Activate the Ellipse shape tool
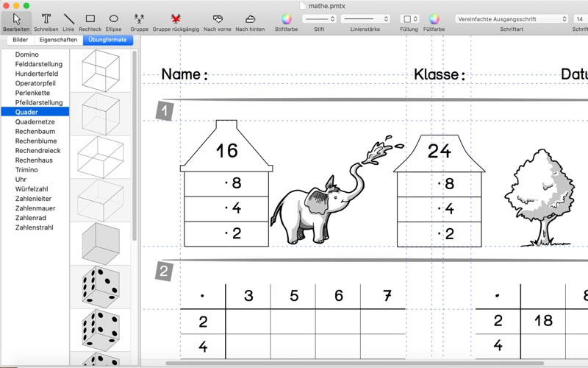The width and height of the screenshot is (588, 368). [114, 22]
